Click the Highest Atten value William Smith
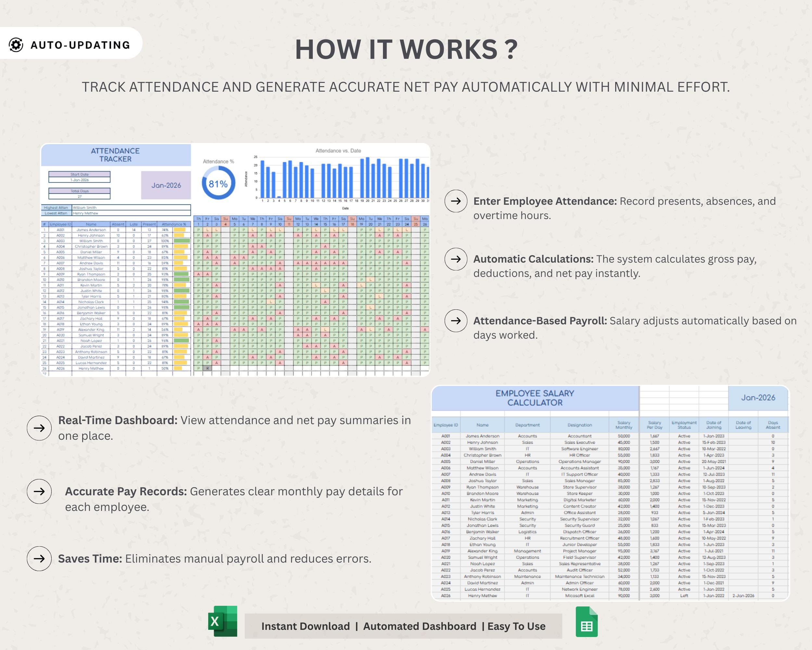The image size is (812, 650). [x=132, y=208]
